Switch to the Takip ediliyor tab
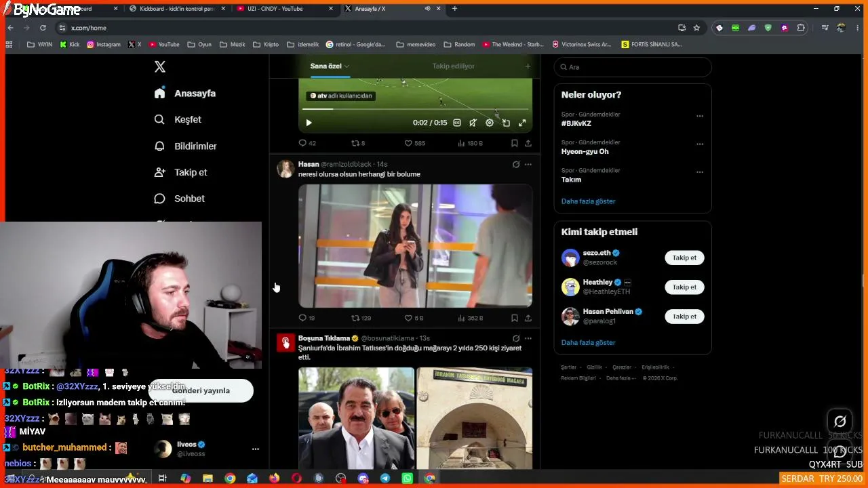The image size is (868, 488). [x=454, y=66]
